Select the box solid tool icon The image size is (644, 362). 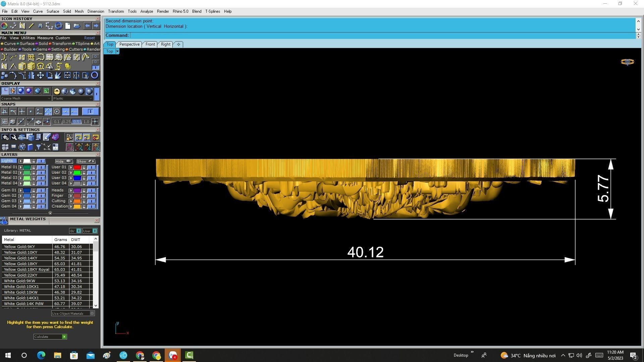click(22, 66)
